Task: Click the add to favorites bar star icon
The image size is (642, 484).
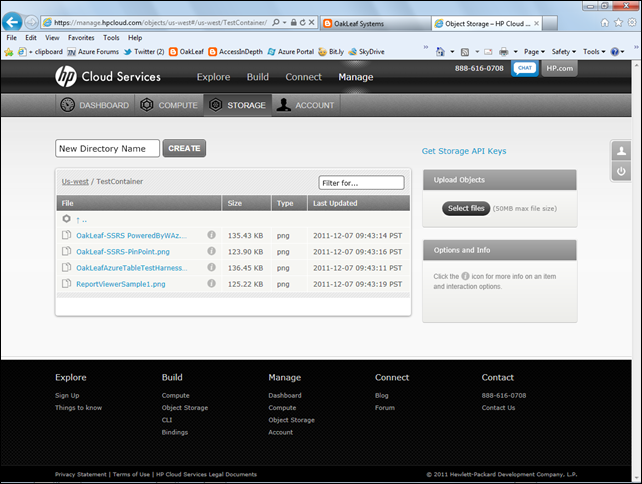Action: [x=9, y=52]
